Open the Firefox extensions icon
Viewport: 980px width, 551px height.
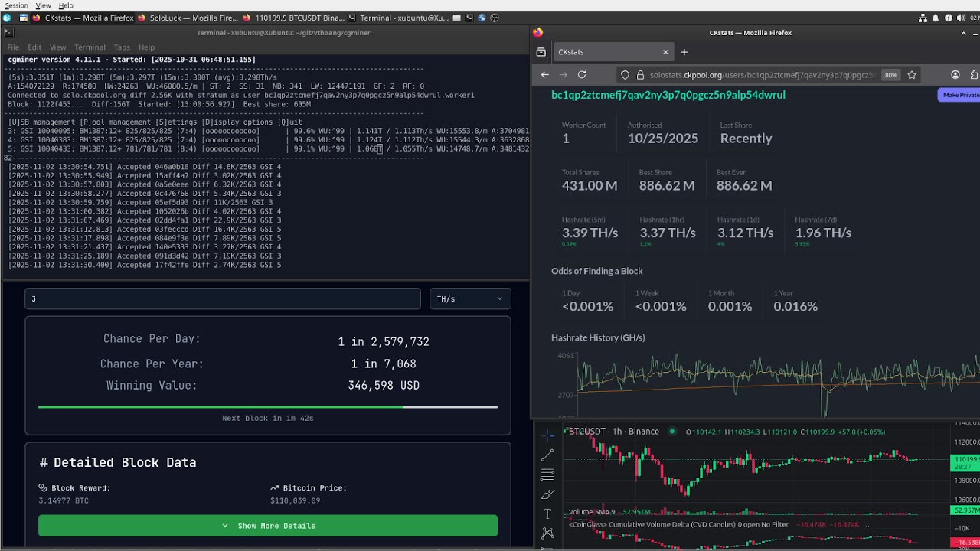974,75
